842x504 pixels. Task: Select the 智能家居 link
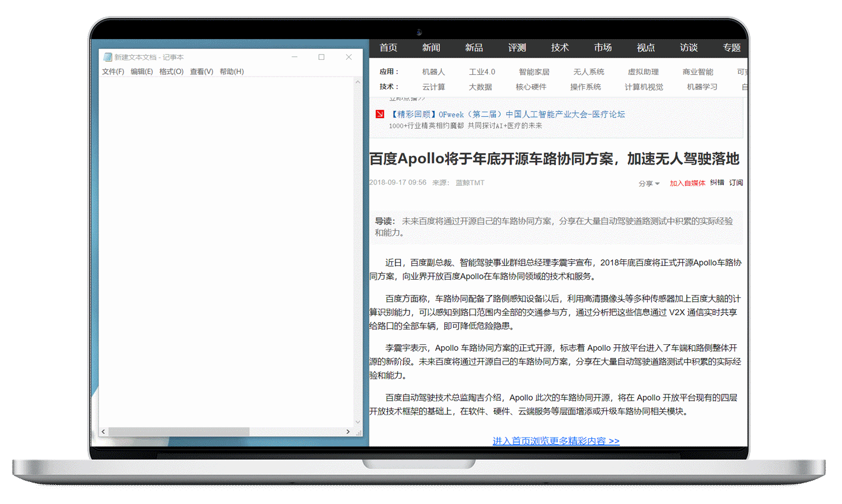(x=534, y=72)
